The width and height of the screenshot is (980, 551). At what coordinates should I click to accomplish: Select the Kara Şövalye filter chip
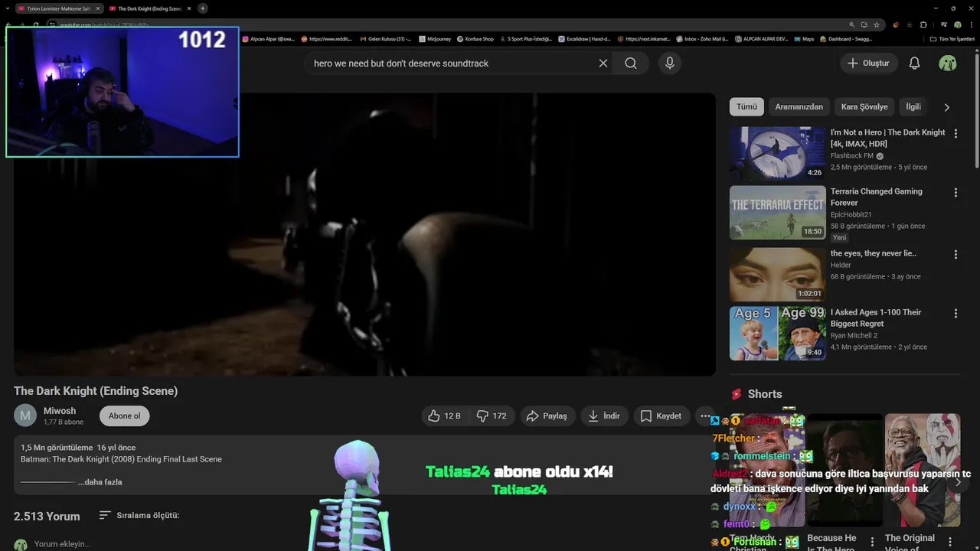point(864,107)
